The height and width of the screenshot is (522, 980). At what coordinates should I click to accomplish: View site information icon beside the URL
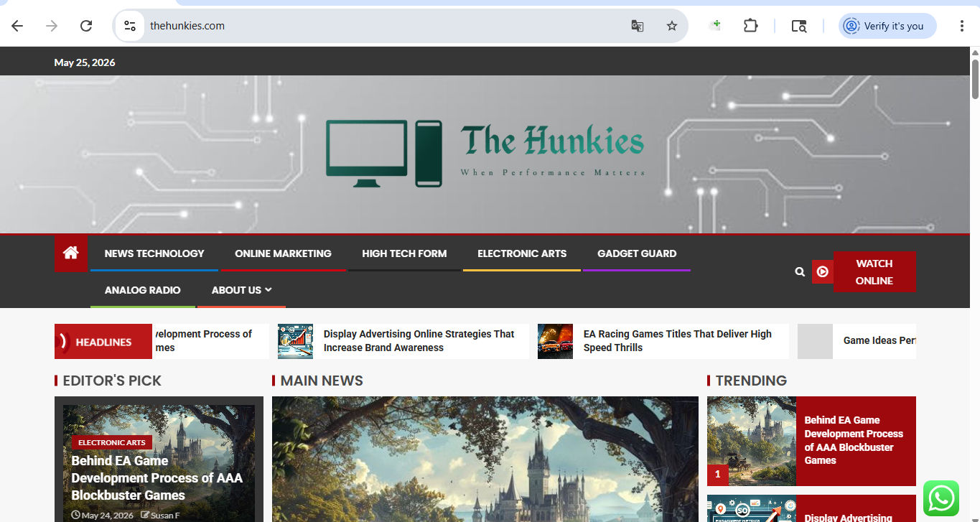(x=130, y=26)
